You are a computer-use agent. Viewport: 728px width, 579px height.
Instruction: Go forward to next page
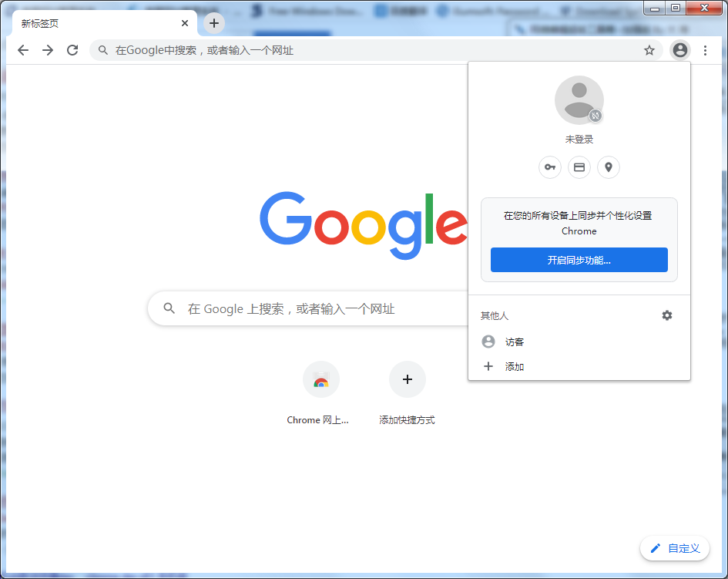coord(48,50)
